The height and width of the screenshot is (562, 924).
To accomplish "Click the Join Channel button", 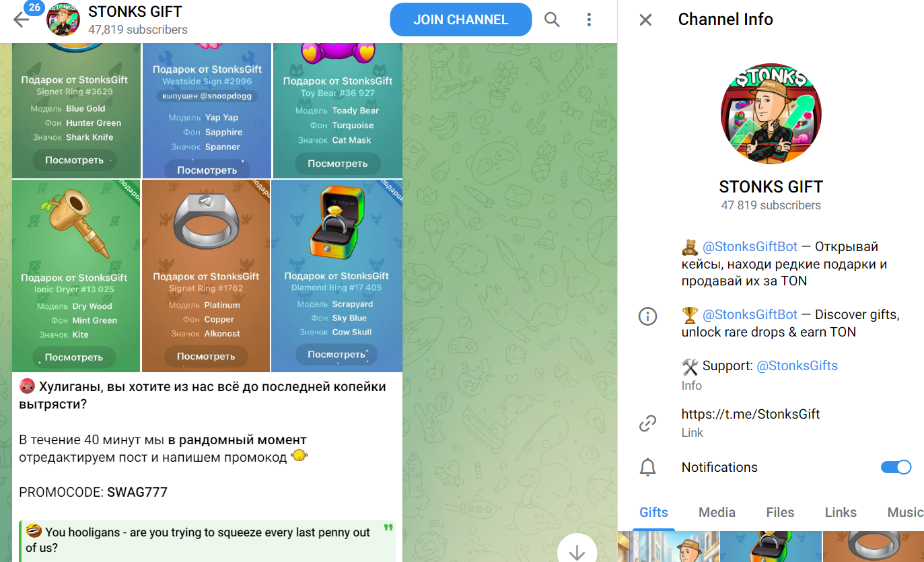I will point(461,20).
